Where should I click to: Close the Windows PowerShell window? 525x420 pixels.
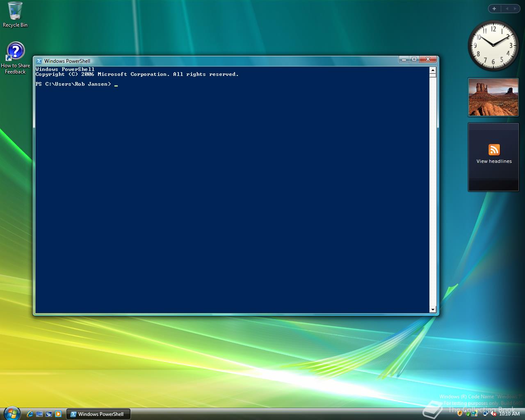pyautogui.click(x=428, y=59)
